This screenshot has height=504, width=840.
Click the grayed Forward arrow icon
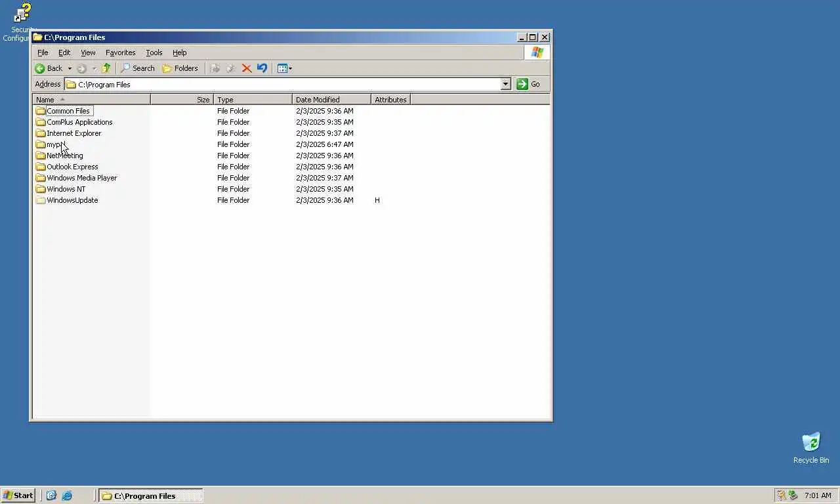tap(81, 68)
